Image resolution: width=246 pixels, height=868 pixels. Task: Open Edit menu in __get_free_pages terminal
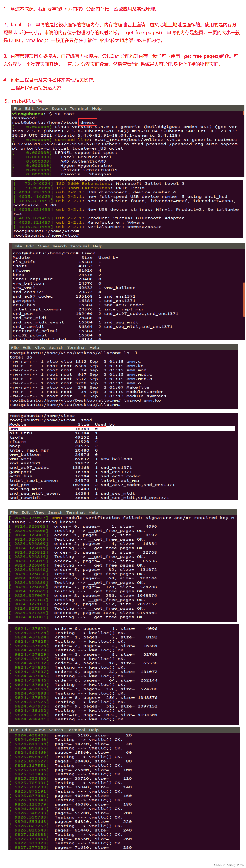(x=26, y=512)
